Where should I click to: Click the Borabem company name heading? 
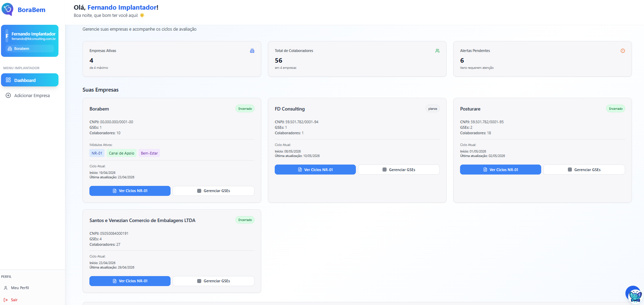coord(99,109)
